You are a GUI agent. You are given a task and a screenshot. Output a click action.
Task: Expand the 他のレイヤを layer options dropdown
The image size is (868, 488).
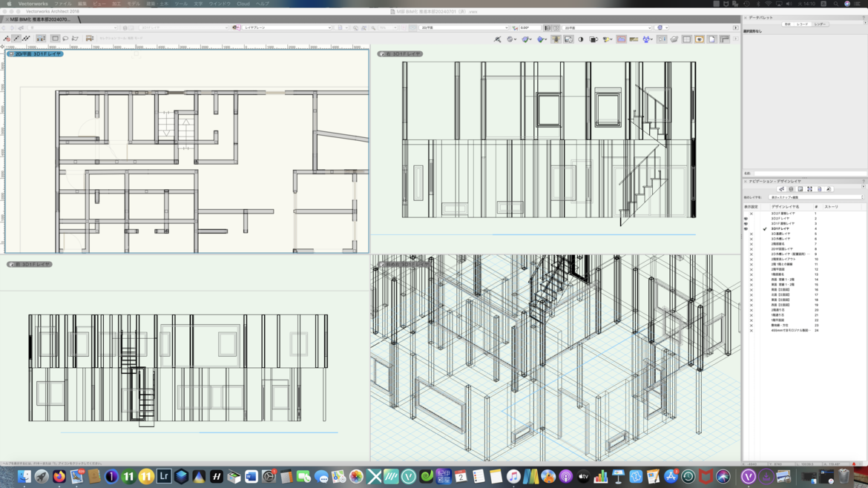[816, 197]
